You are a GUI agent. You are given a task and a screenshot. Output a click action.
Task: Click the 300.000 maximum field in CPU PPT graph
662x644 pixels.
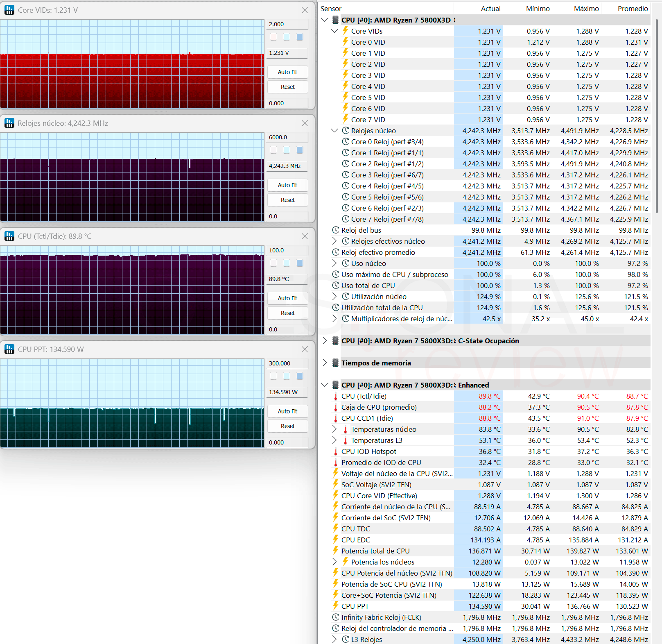click(x=287, y=363)
